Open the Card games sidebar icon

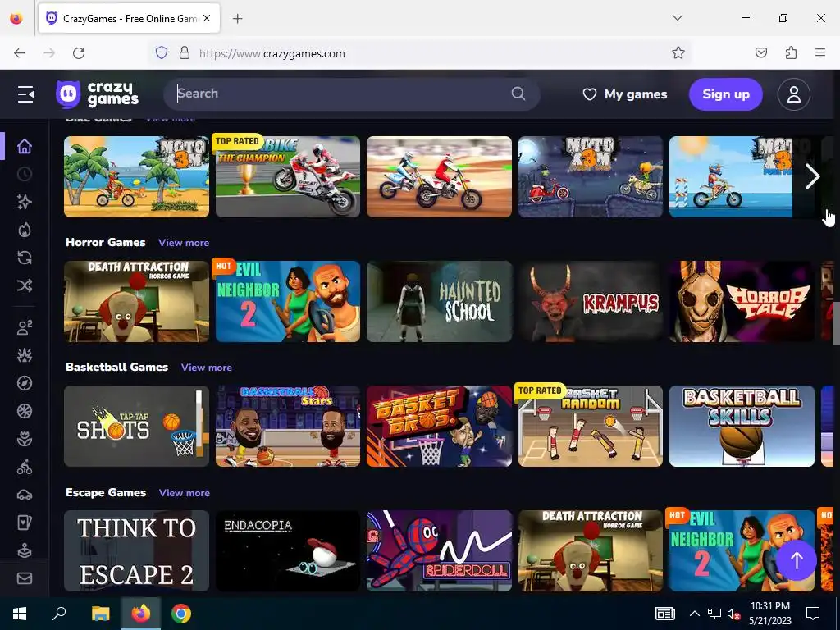(x=24, y=523)
